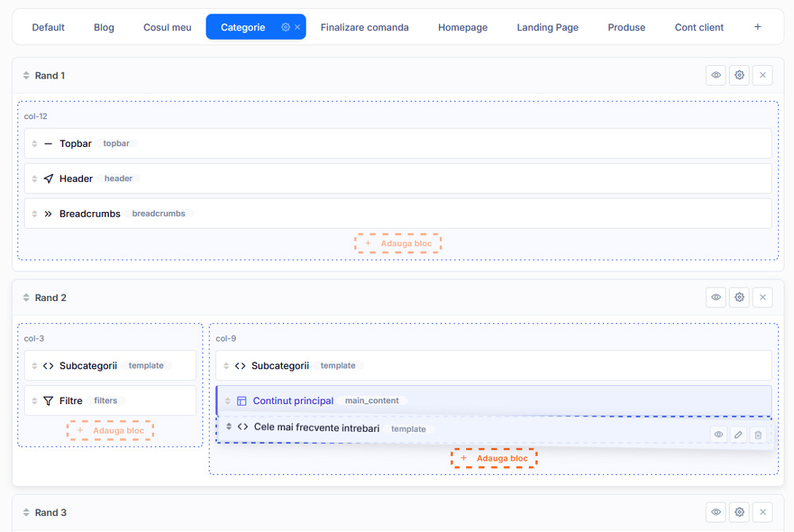Click the Rand 3 row title
This screenshot has width=794, height=532.
(x=51, y=512)
